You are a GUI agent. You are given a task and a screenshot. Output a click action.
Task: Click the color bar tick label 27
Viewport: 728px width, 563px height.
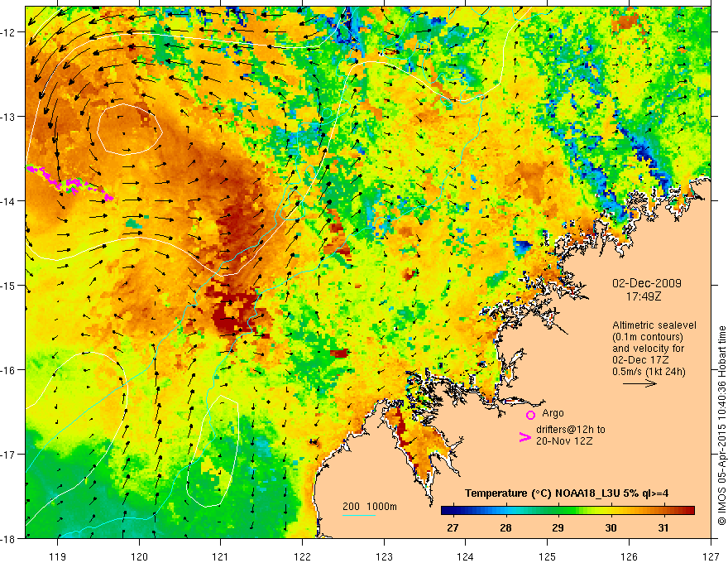[x=453, y=527]
